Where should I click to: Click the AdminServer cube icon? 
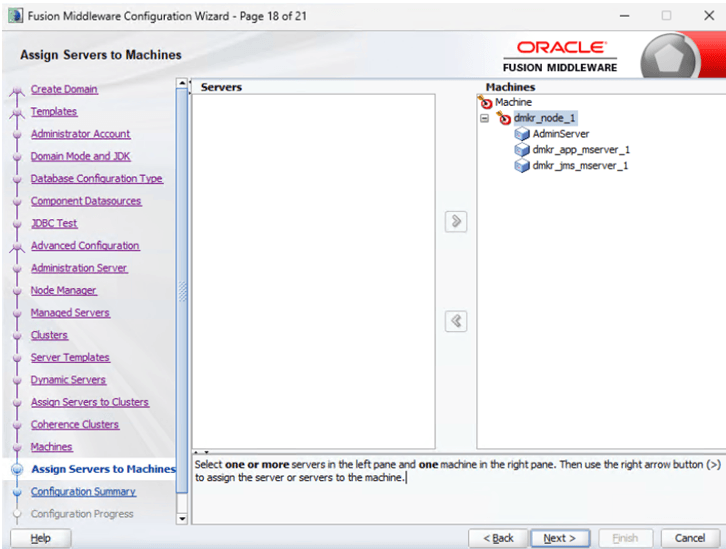point(522,134)
